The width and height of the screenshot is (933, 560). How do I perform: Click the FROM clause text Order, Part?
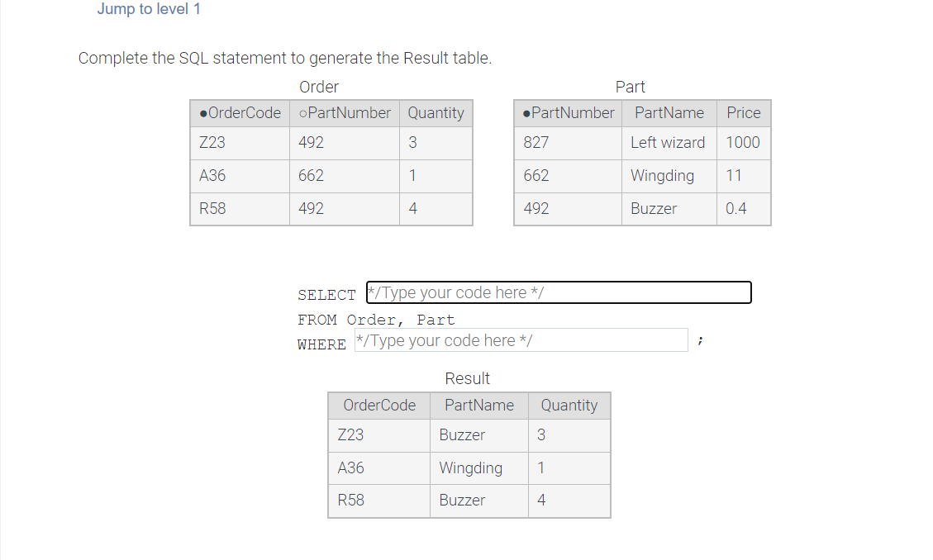[x=402, y=320]
